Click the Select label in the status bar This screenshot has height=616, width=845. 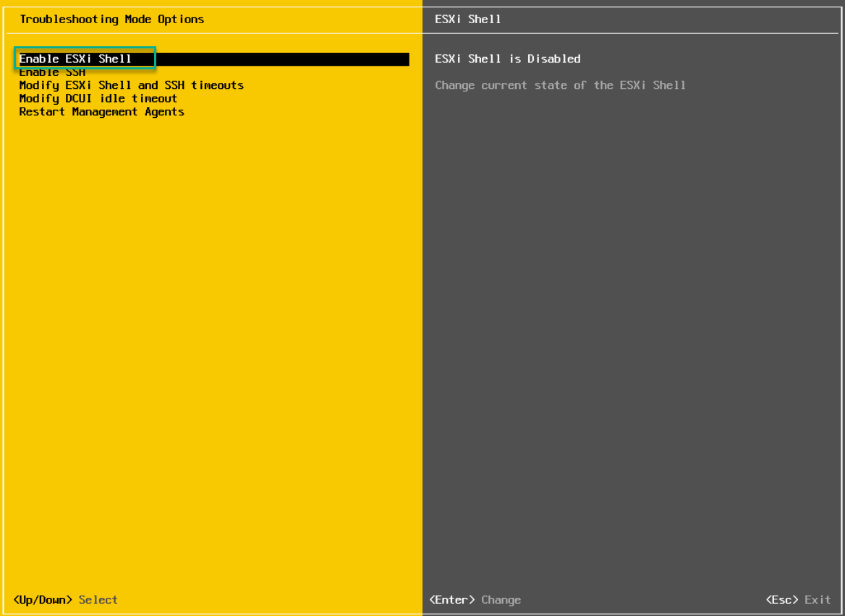pyautogui.click(x=98, y=599)
